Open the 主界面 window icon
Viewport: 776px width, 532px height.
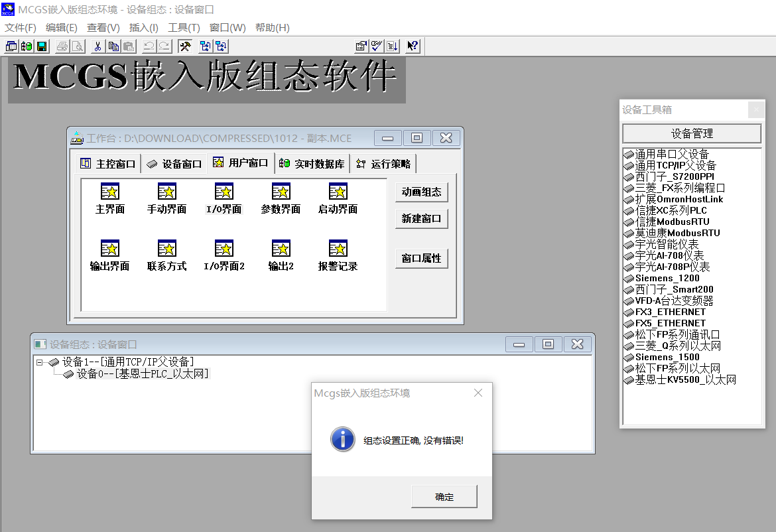(x=110, y=192)
